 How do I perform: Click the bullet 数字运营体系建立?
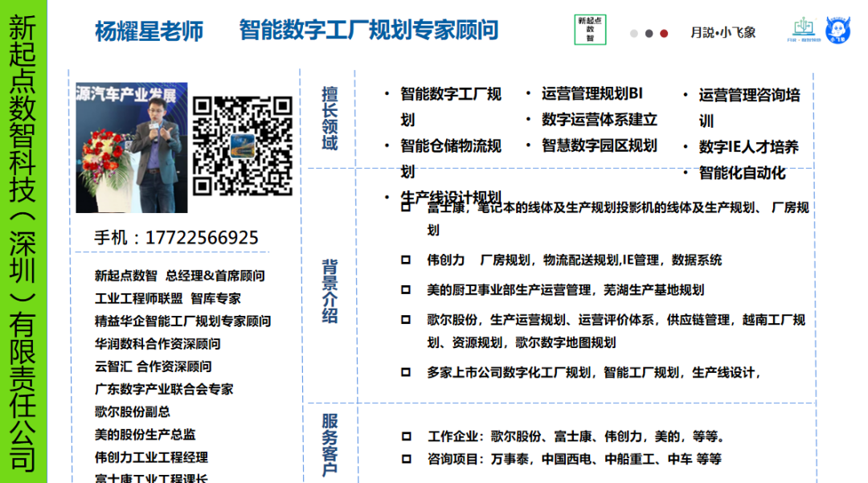600,120
